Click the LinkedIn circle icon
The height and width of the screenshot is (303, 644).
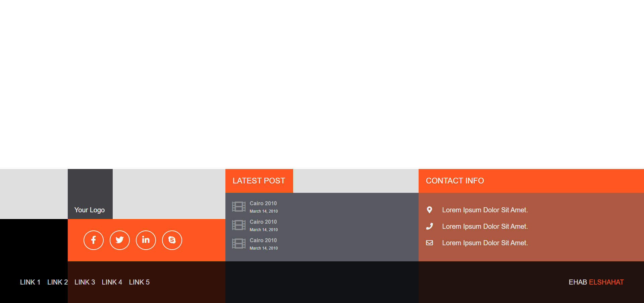[x=146, y=240]
